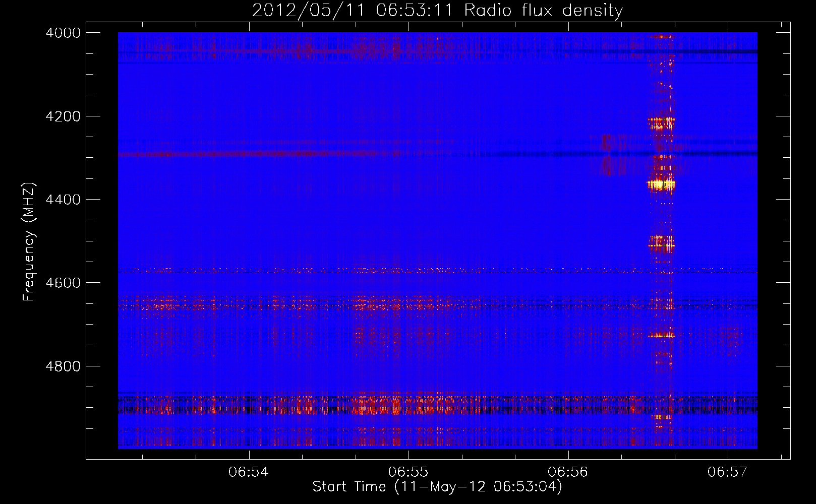Viewport: 816px width, 504px height.
Task: Click the plot title "2012/05/11 06:53:11 Radio flux density"
Action: tap(437, 10)
